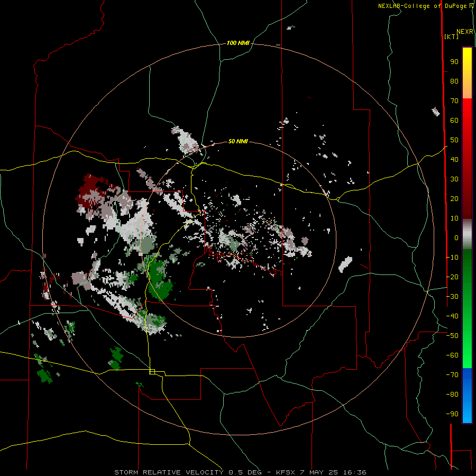
Task: Select the -10 scale value
Action: coord(452,258)
